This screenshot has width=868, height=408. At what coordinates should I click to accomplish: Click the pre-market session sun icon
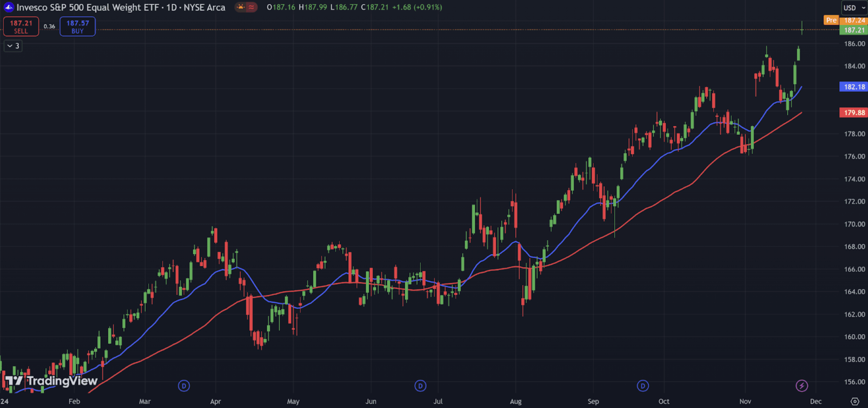(x=241, y=7)
